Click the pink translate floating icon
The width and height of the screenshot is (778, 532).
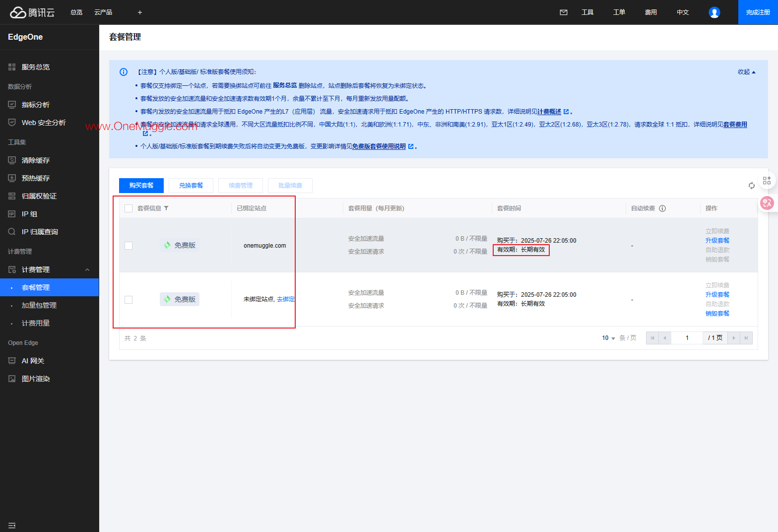(x=767, y=202)
